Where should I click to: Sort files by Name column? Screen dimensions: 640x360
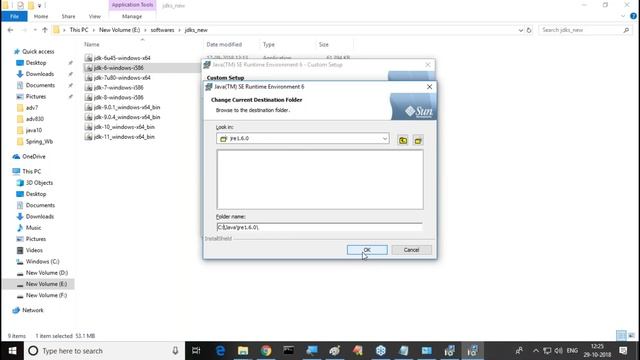click(x=91, y=44)
